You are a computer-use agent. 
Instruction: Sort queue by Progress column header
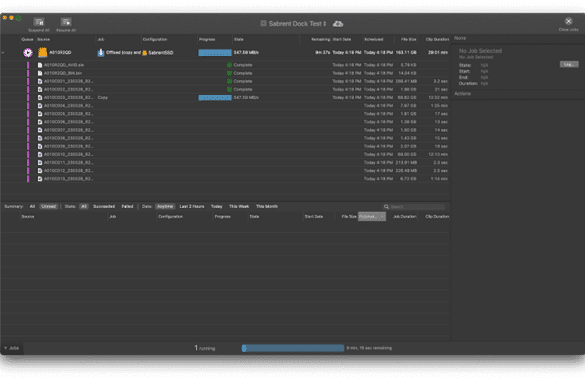(x=207, y=39)
